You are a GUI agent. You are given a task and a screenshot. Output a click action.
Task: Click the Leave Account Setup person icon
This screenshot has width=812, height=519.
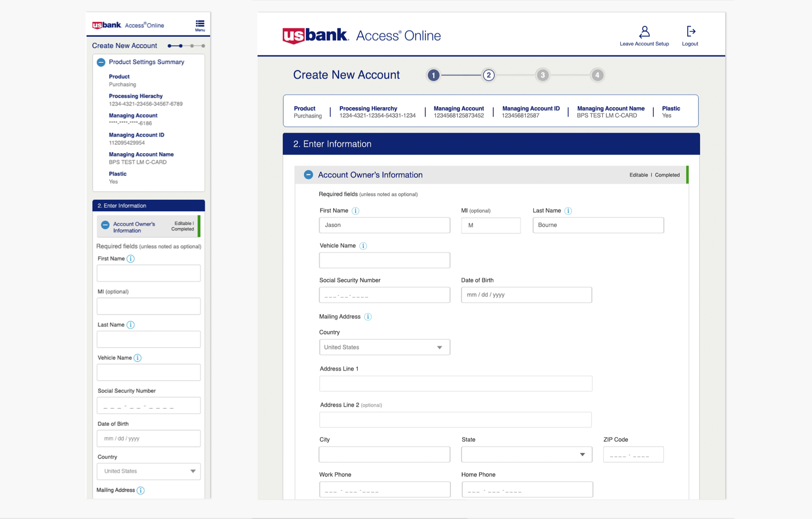644,32
